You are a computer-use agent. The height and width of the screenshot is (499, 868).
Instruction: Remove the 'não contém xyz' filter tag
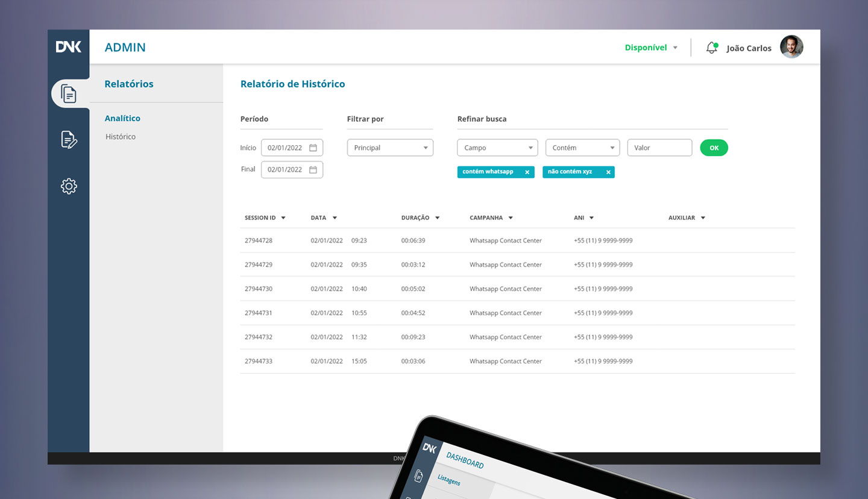pyautogui.click(x=608, y=172)
